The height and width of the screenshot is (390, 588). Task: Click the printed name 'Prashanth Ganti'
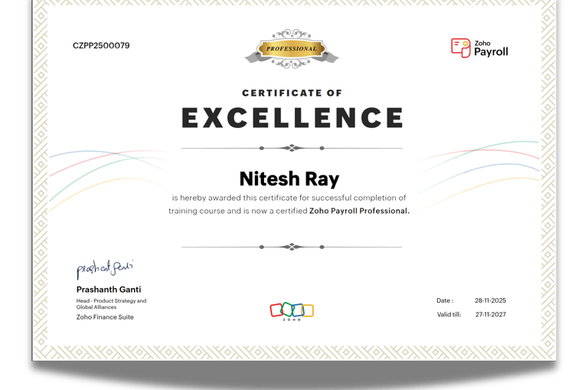[x=109, y=290]
